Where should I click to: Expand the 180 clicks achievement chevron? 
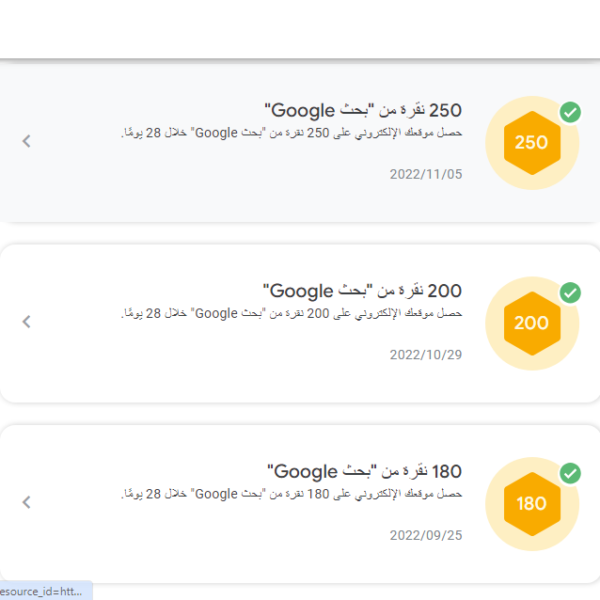click(x=26, y=502)
